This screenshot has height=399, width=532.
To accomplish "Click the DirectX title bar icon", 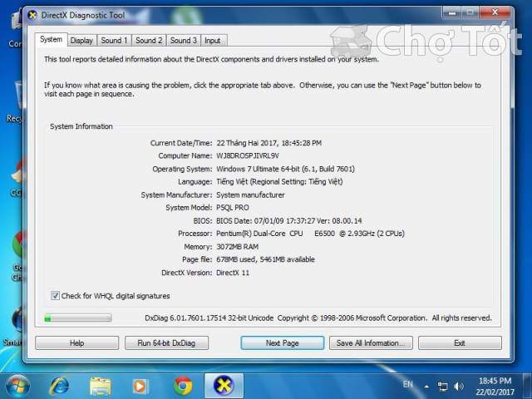I will (x=32, y=15).
